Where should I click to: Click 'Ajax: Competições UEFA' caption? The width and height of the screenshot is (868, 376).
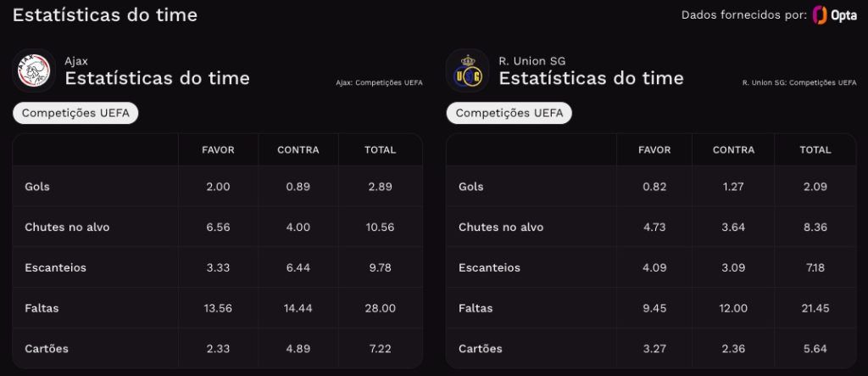click(379, 82)
